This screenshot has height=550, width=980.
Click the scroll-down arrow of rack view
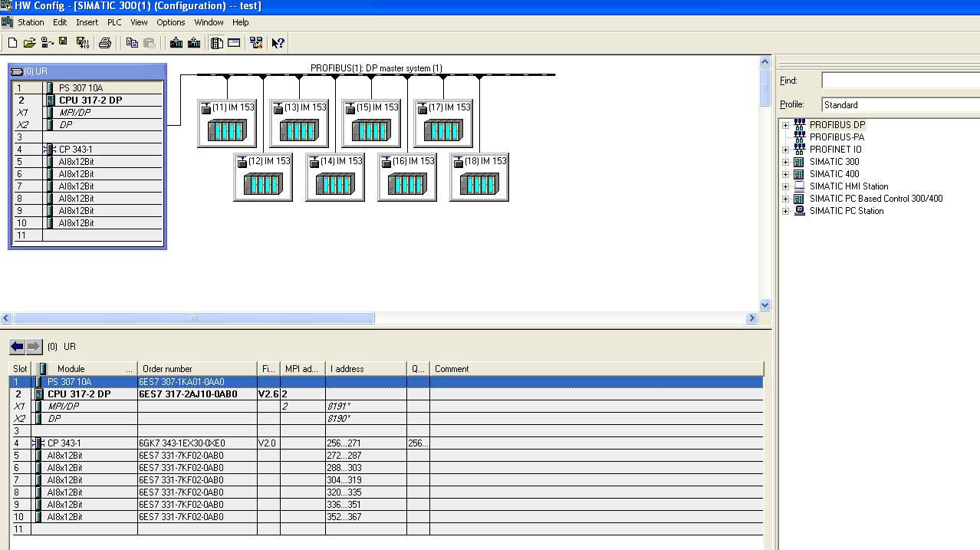(765, 305)
